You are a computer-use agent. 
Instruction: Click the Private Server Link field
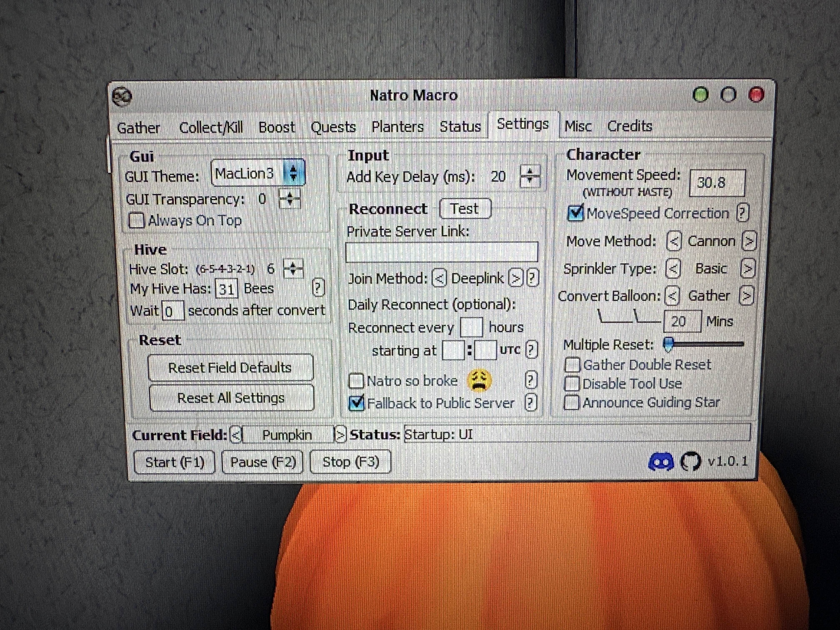[x=442, y=252]
